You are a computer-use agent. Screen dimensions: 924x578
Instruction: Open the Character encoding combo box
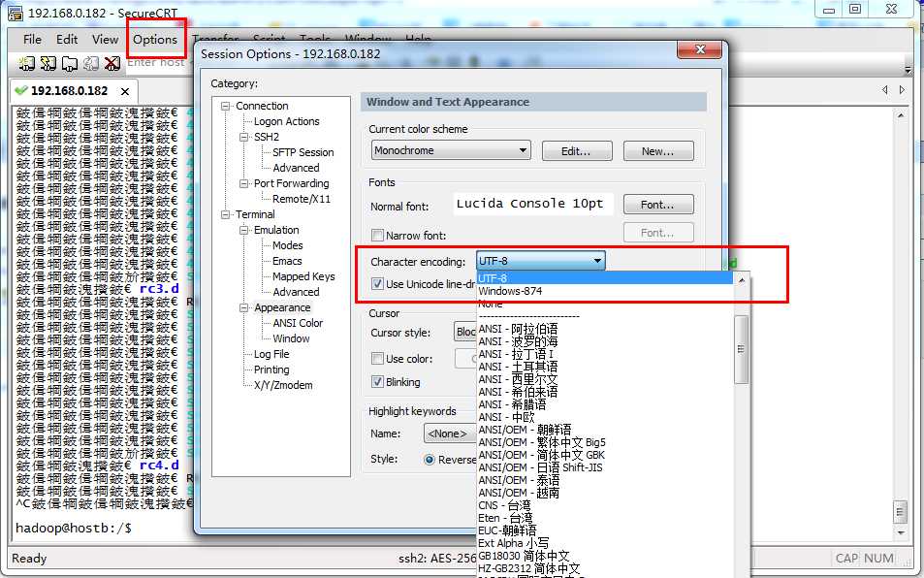(x=540, y=261)
